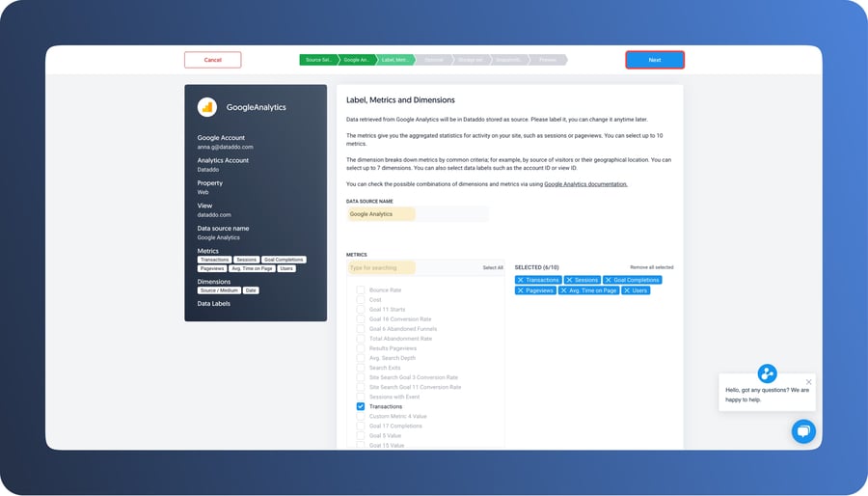Open the Google Analytics documentation link
Screen dimensions: 868x496
click(585, 184)
